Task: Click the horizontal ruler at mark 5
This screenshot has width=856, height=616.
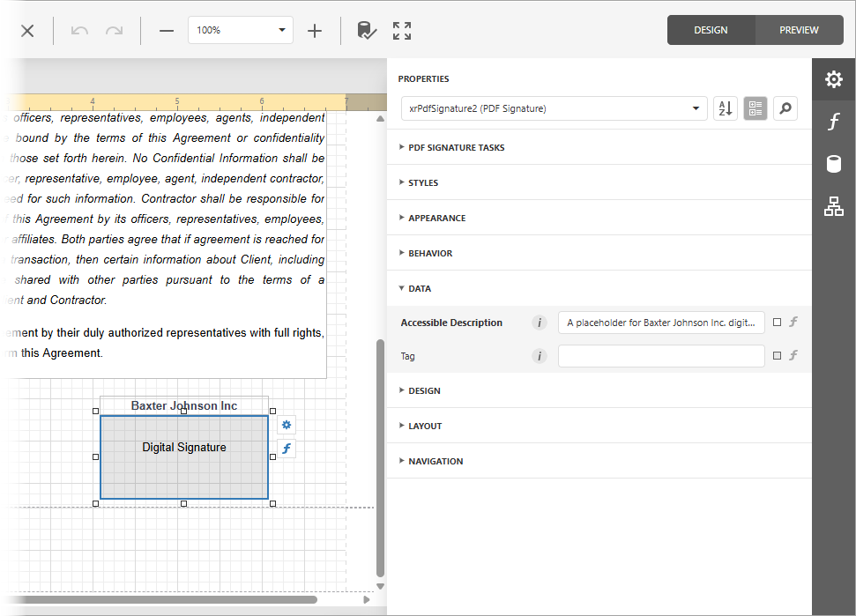Action: (x=177, y=102)
